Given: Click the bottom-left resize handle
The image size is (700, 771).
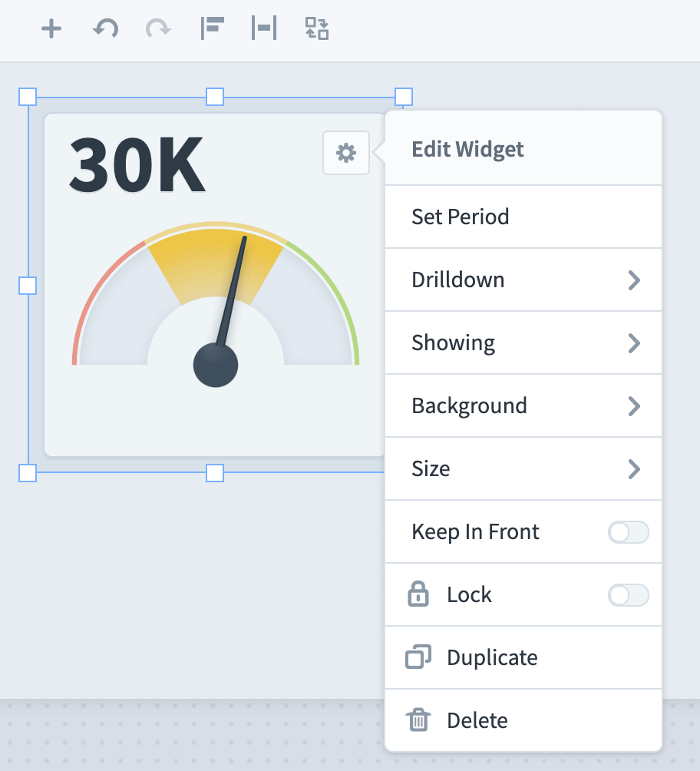Looking at the screenshot, I should coord(28,473).
